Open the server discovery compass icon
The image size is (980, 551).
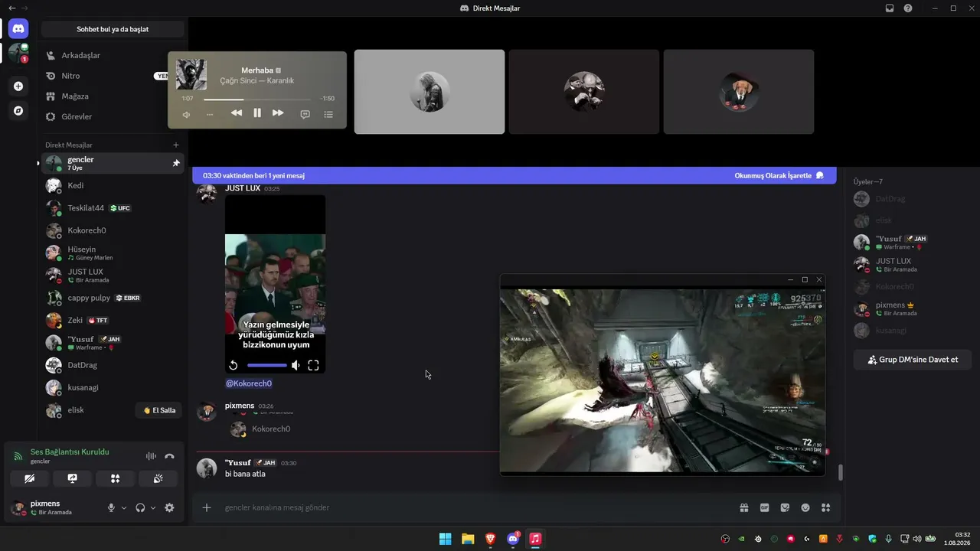tap(18, 111)
